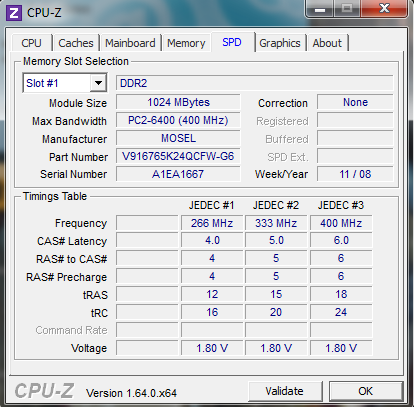This screenshot has width=414, height=407.
Task: Go to the Mainboard tab
Action: click(x=130, y=43)
